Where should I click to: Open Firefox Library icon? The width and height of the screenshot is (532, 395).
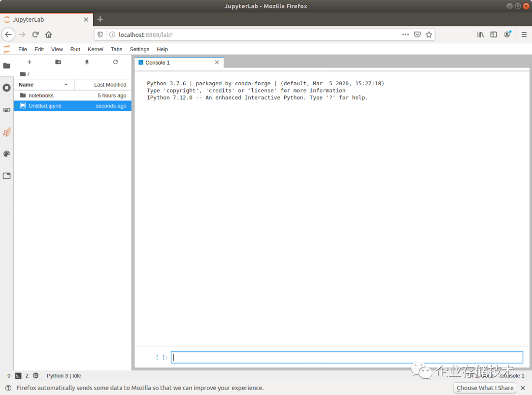[480, 34]
